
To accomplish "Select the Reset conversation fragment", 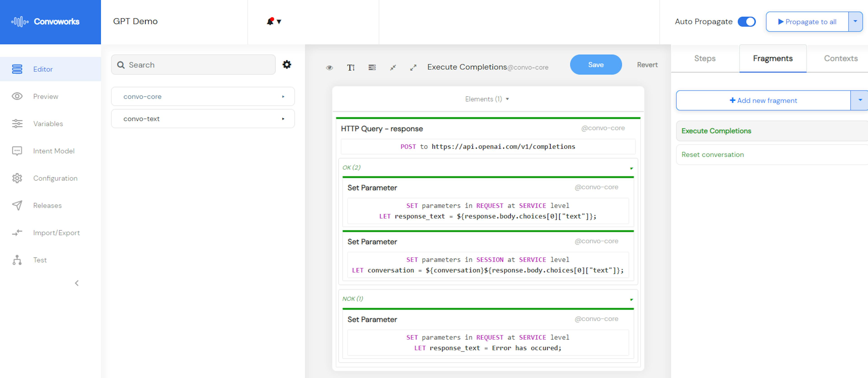I will coord(772,155).
